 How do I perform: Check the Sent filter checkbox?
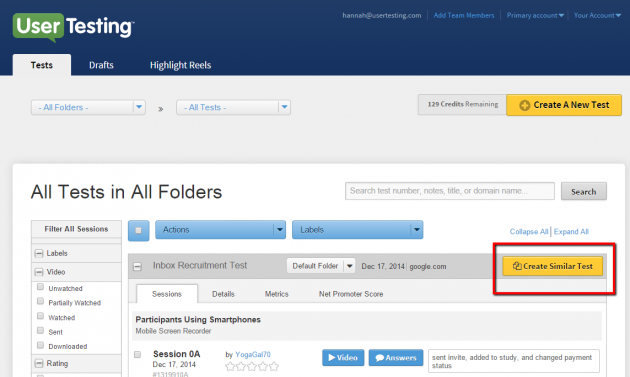40,330
